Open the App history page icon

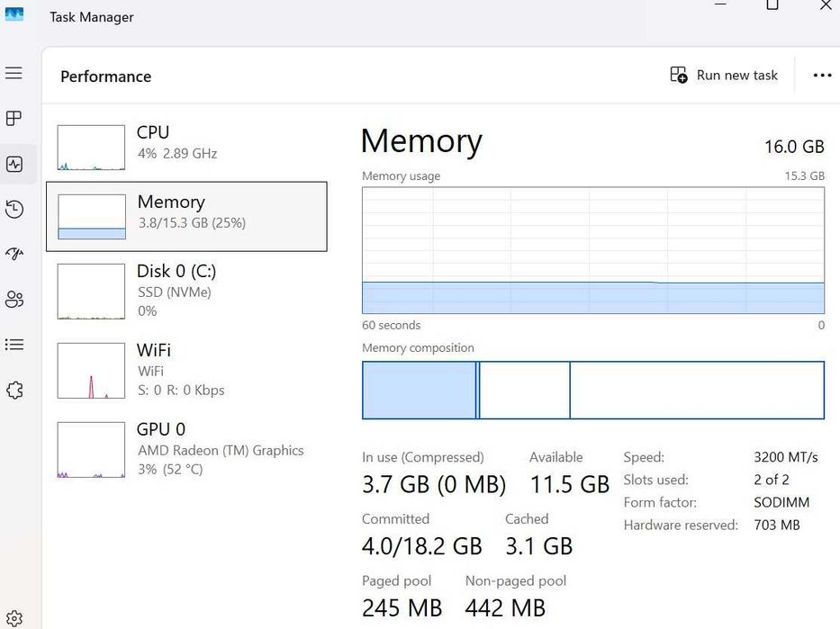click(x=14, y=210)
